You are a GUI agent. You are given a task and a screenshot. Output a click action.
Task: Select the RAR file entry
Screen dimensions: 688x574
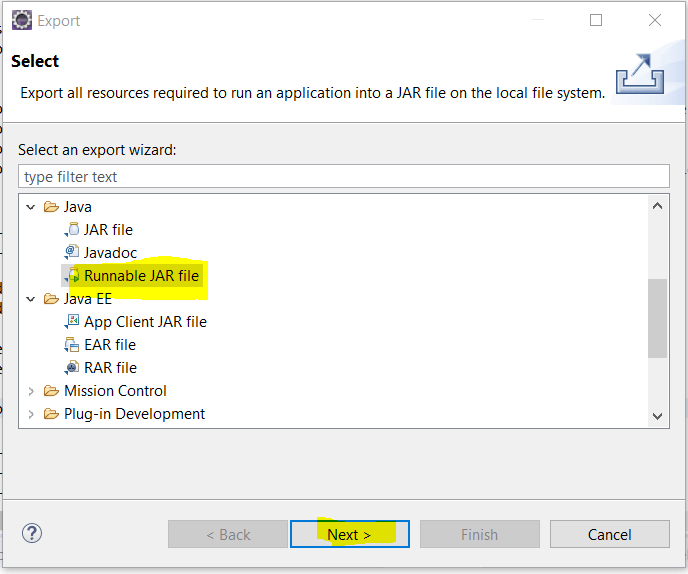[111, 367]
